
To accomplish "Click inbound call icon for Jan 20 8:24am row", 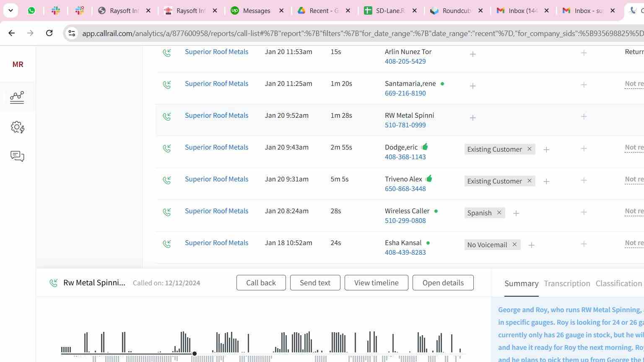I will coord(167,212).
